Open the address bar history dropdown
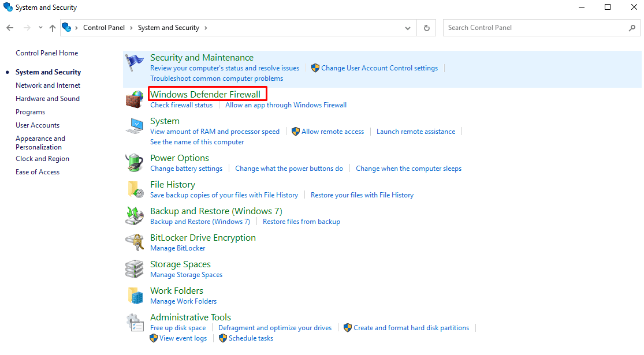This screenshot has width=644, height=355. pos(407,27)
